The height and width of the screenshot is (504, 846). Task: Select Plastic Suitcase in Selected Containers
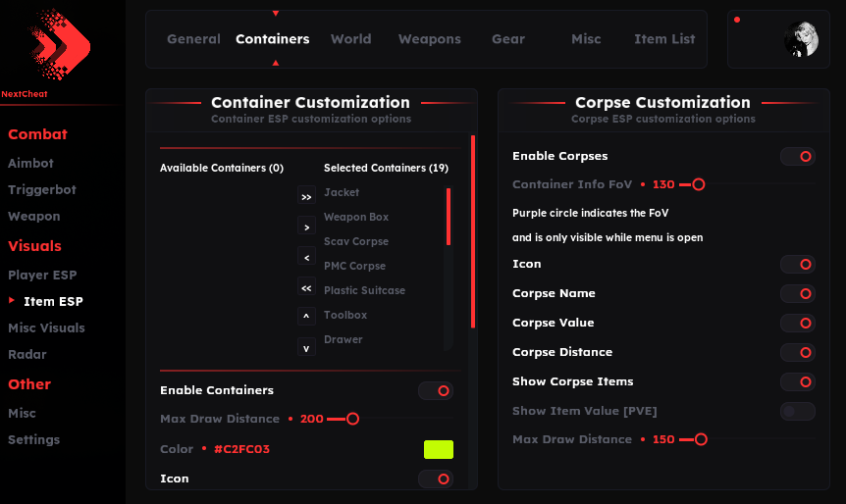(364, 291)
